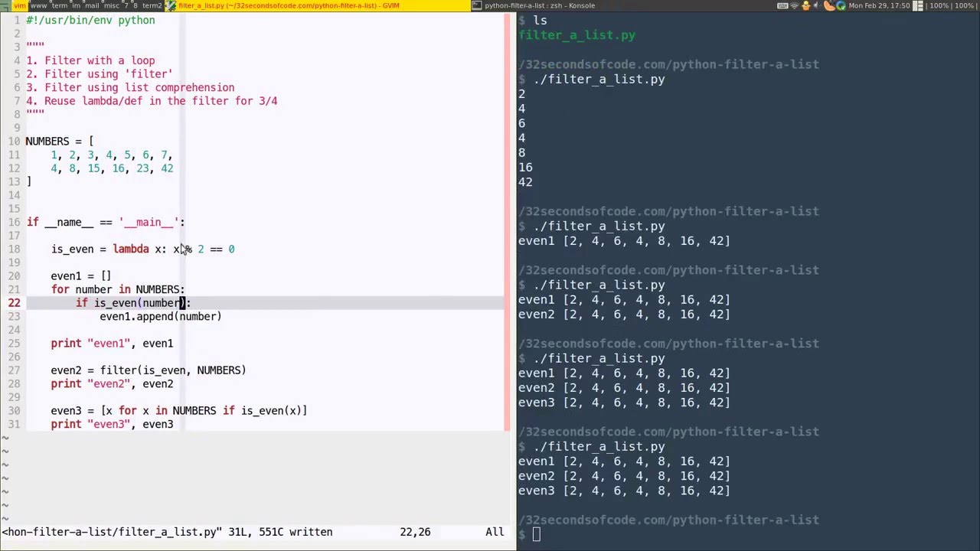Open the orange notification tray icon
The image size is (980, 551).
[829, 5]
